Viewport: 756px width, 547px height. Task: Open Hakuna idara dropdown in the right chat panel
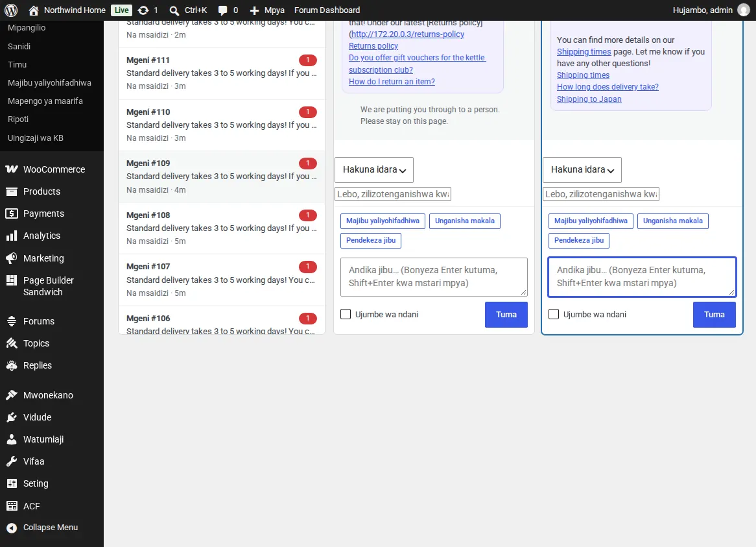(x=582, y=170)
